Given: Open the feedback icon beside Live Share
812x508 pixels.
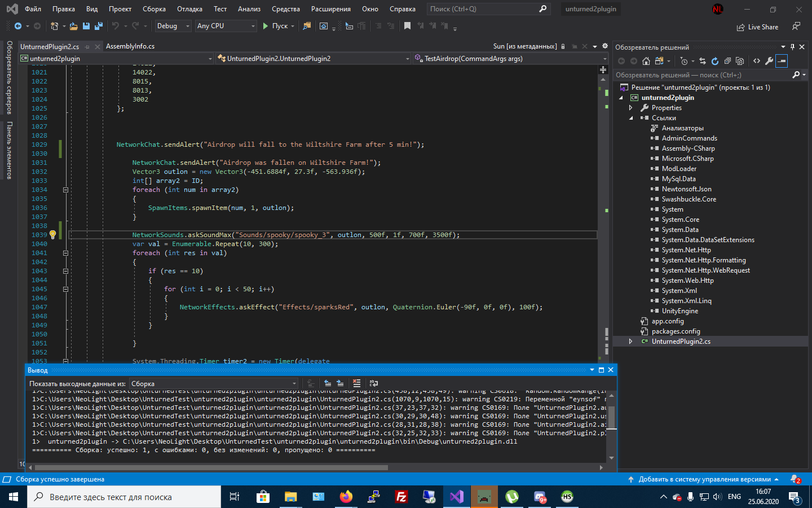Looking at the screenshot, I should pyautogui.click(x=796, y=27).
